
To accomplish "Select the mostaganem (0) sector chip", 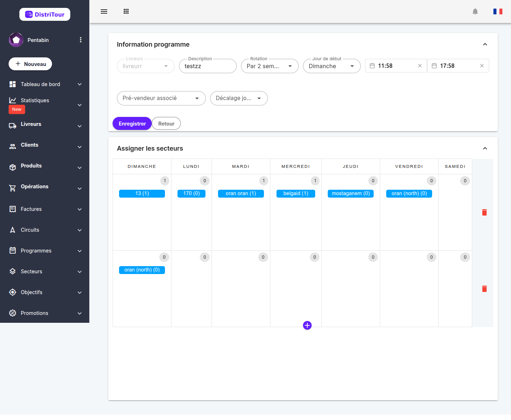I will [351, 194].
